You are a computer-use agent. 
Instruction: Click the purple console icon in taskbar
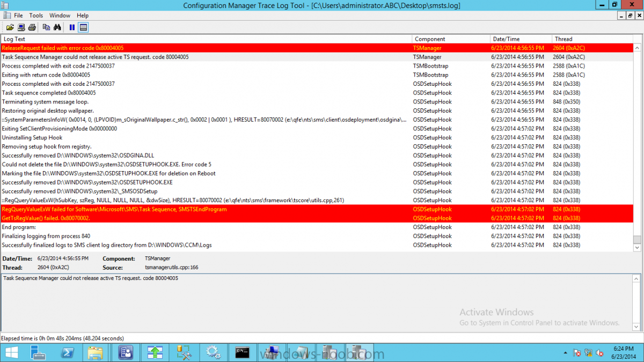pos(126,352)
